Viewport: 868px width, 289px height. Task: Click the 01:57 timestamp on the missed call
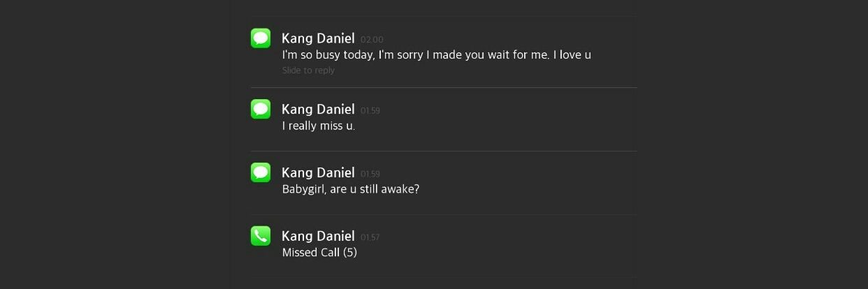click(x=370, y=237)
